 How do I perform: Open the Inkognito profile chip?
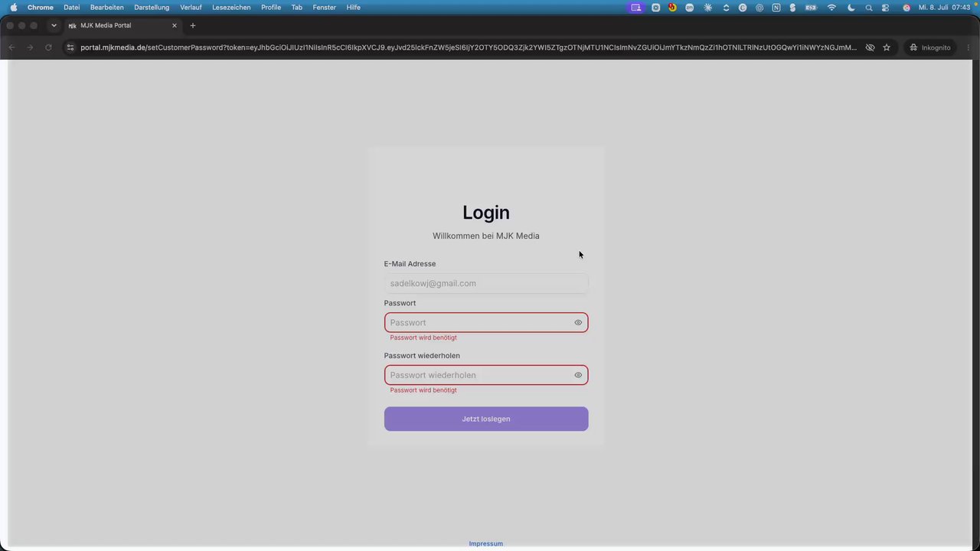click(x=930, y=47)
